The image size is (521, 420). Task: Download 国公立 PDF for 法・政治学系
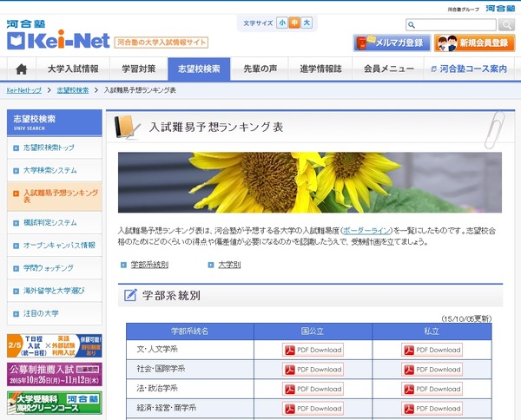pyautogui.click(x=313, y=389)
